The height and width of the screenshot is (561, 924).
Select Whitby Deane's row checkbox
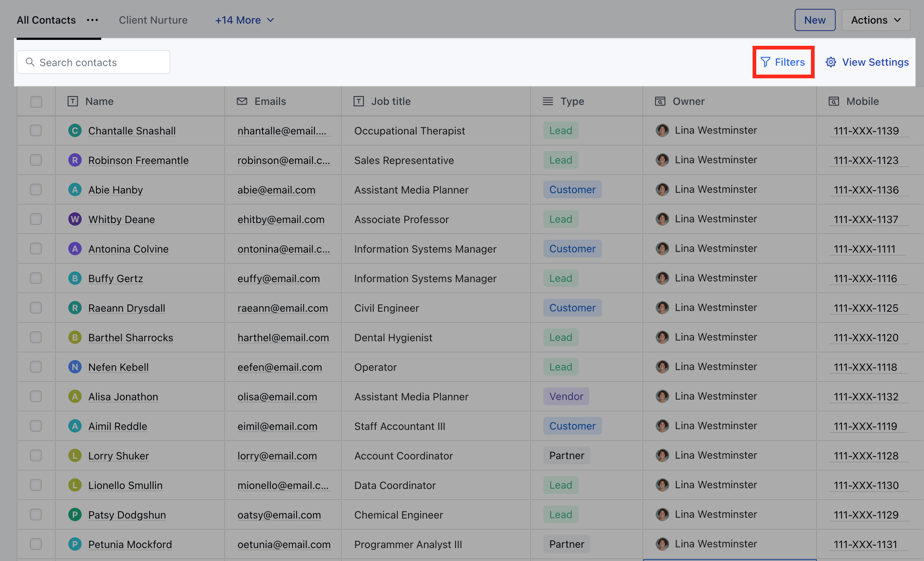point(36,219)
